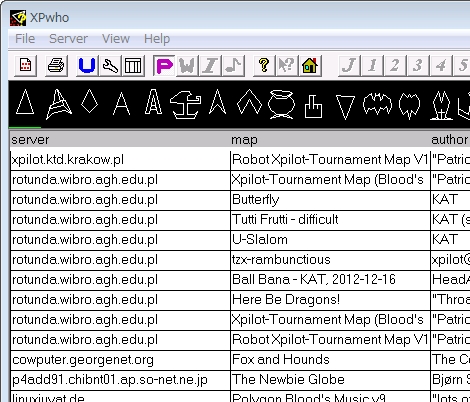Select rotunda server cell in U-Slalom row
Viewport: 470px width, 402px height.
tap(120, 240)
